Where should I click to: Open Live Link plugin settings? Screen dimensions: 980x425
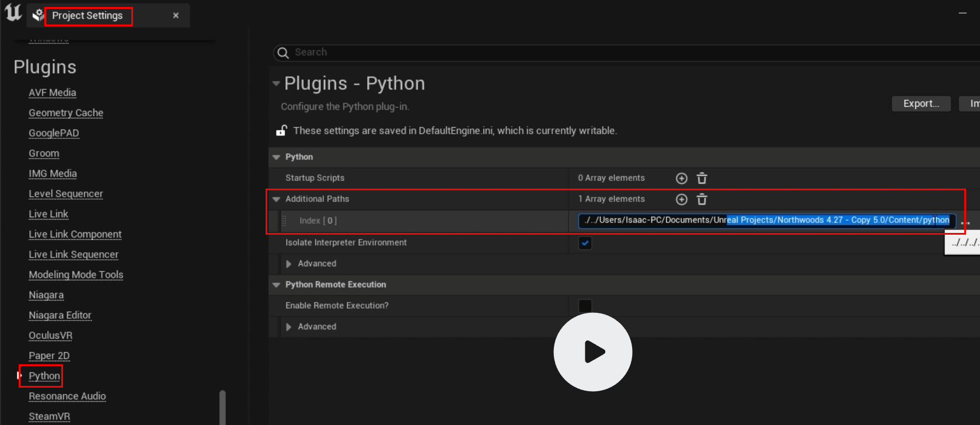(x=48, y=214)
